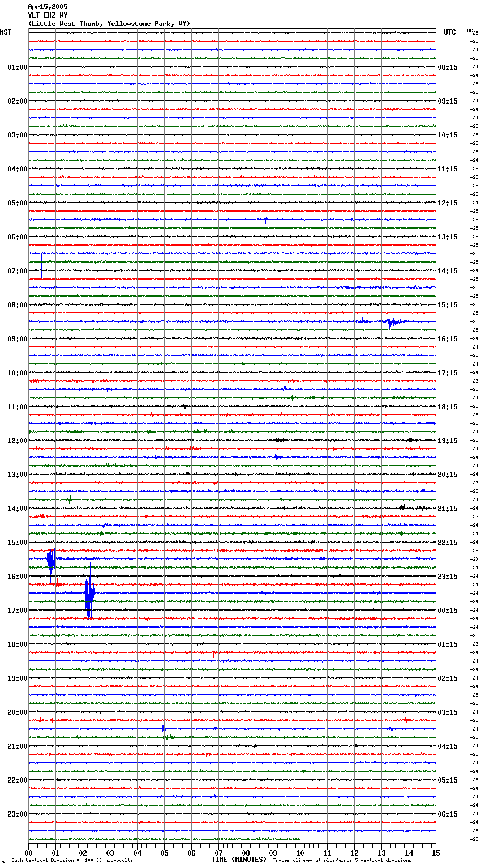Click the 14:00 MST time label

(x=18, y=509)
